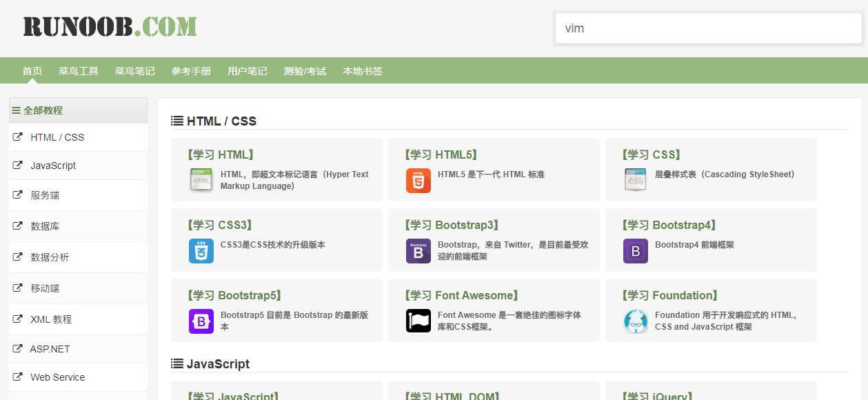
Task: Open the 菜鸟工具 menu item
Action: point(79,71)
